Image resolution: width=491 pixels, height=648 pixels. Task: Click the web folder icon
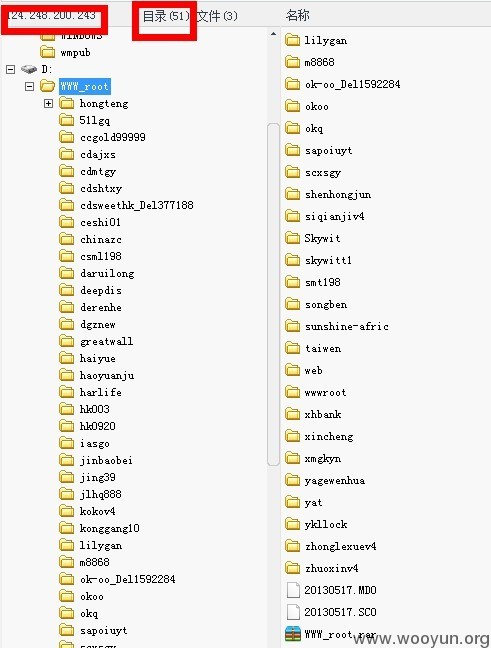point(293,370)
